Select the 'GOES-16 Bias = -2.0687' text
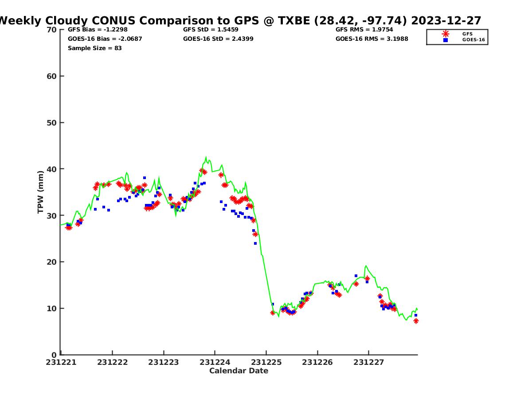The image size is (532, 399). (x=105, y=39)
